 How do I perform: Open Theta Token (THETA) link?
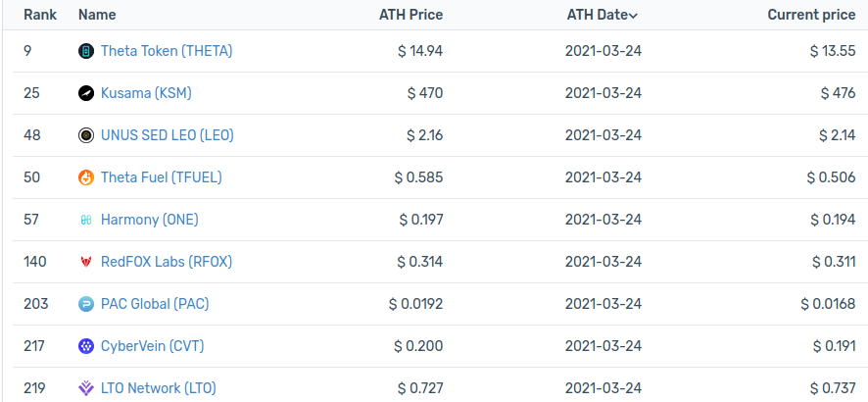[x=167, y=51]
